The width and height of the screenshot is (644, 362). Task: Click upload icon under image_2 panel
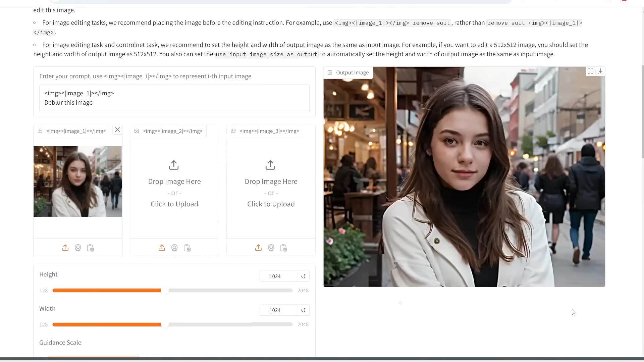pos(162,248)
